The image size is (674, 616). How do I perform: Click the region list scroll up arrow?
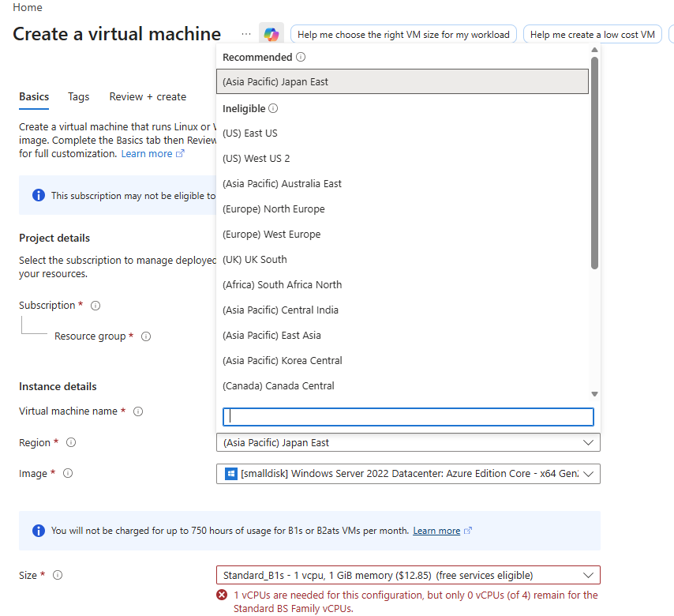[x=594, y=50]
